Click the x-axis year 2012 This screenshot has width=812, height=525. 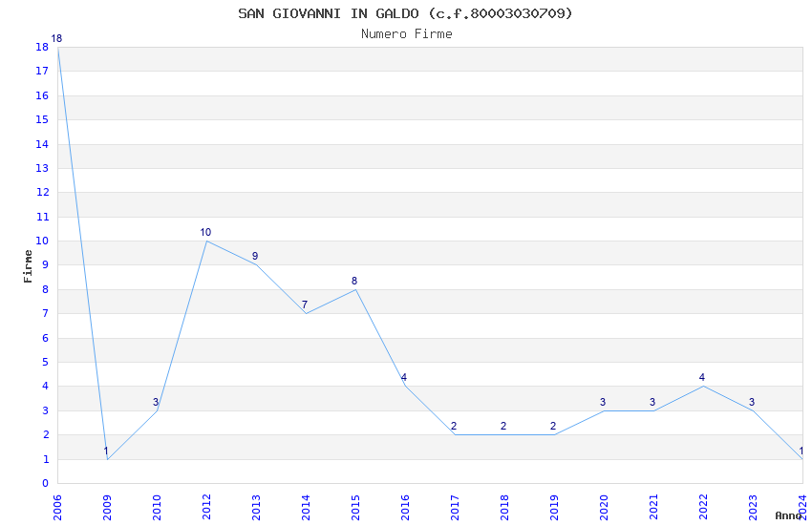point(206,507)
